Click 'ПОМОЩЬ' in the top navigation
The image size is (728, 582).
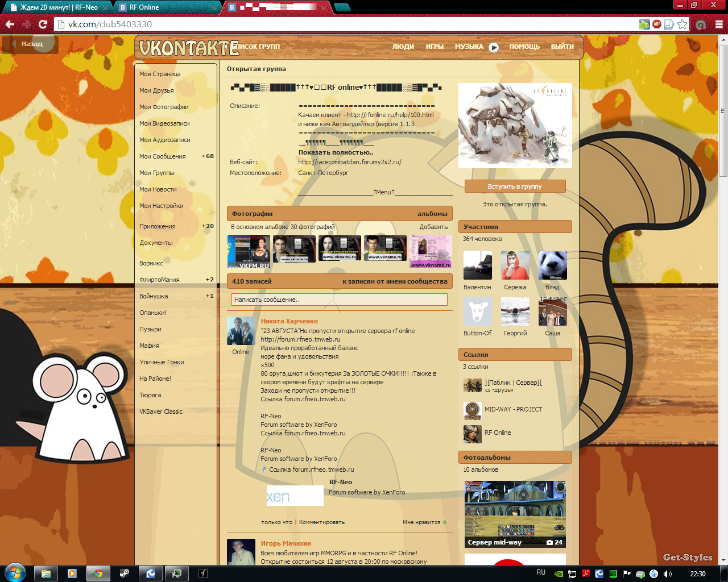coord(524,47)
